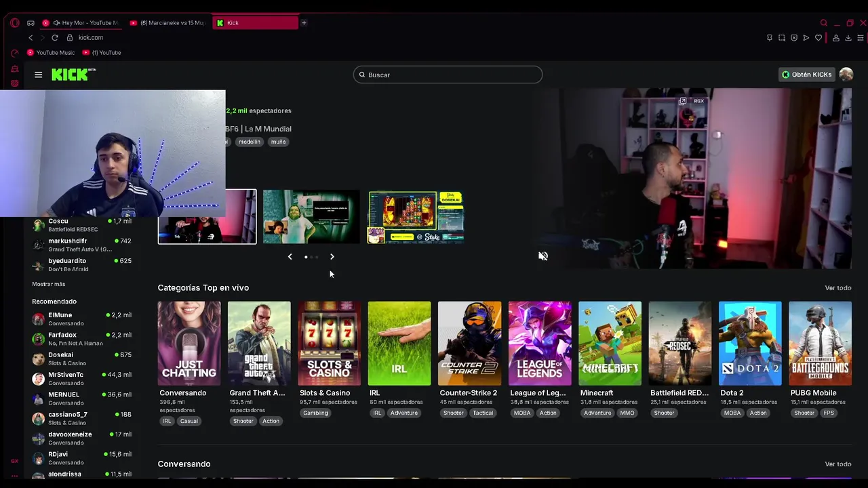Open Grand Theft Auto category cover
The width and height of the screenshot is (868, 488).
(259, 344)
